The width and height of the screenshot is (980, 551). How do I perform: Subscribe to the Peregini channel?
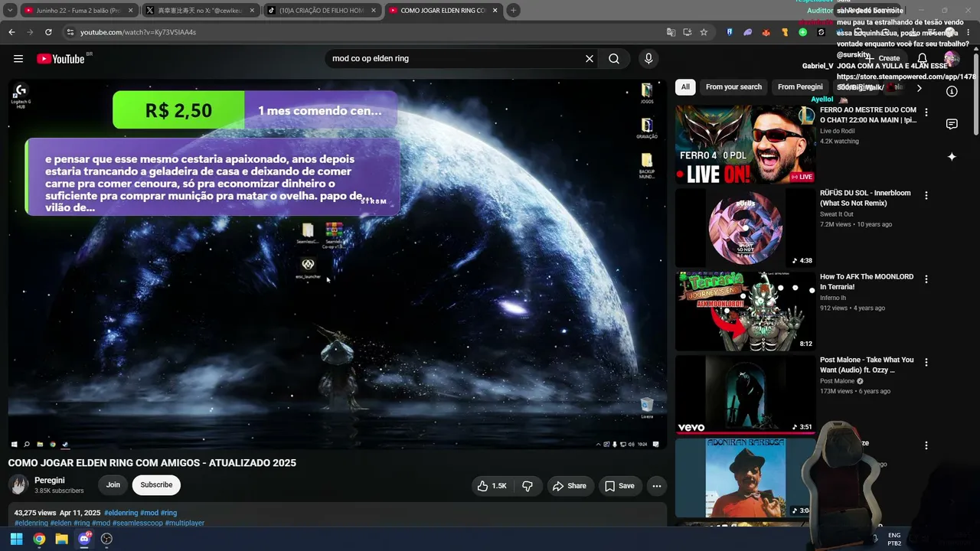(156, 485)
